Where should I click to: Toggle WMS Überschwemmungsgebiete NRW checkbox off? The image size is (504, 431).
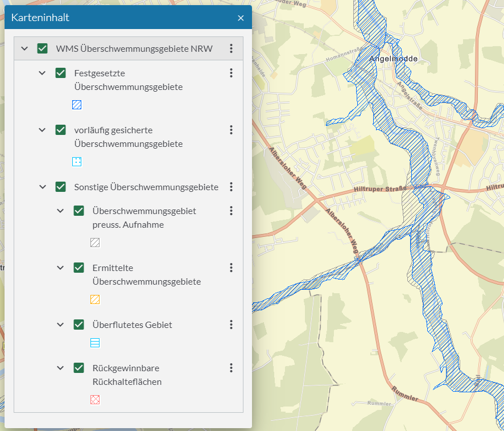click(42, 48)
